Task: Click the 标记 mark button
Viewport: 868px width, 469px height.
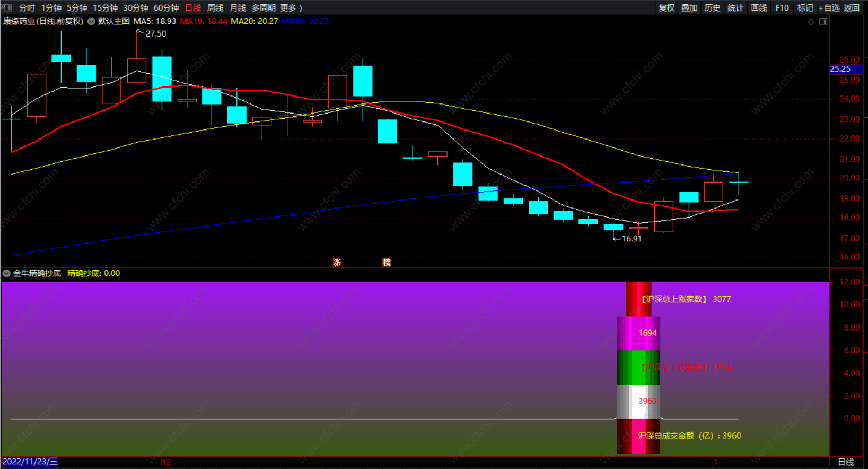Action: pyautogui.click(x=805, y=8)
